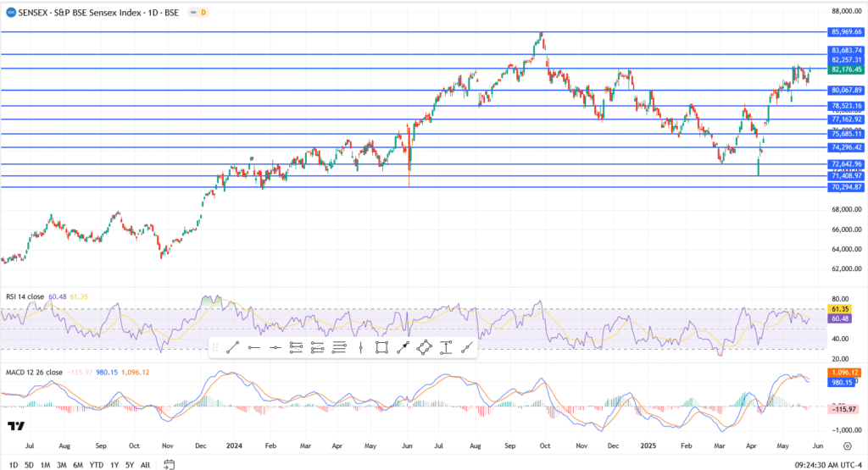
Task: Open the Go to date calendar icon
Action: point(170,464)
